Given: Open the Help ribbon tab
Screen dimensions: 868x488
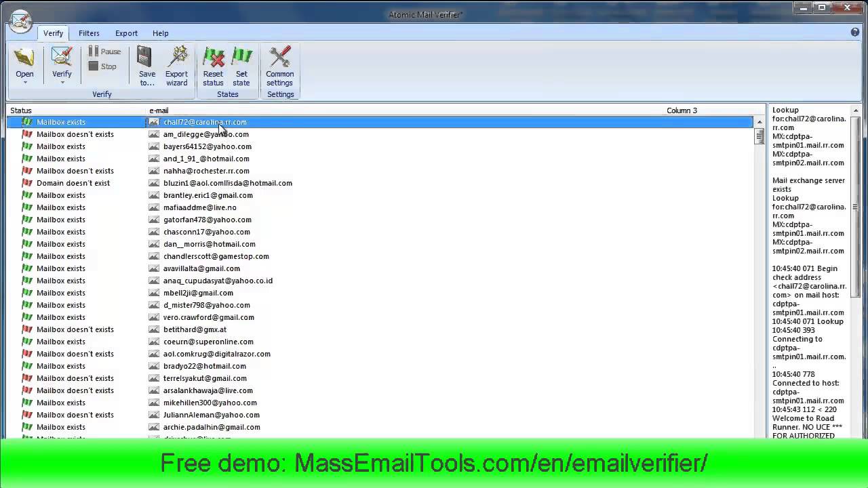Looking at the screenshot, I should tap(161, 33).
